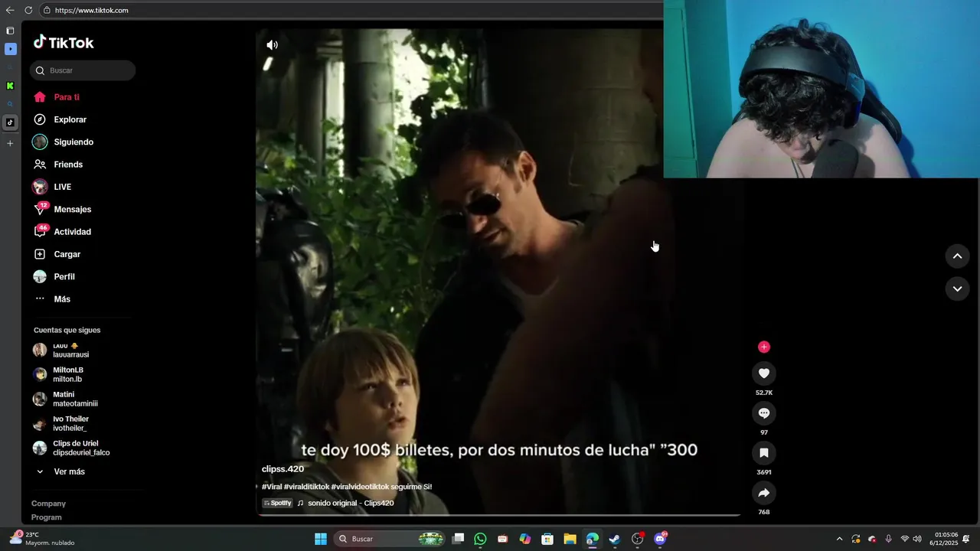Switch to the Kick tab in vertical tabs

10,86
